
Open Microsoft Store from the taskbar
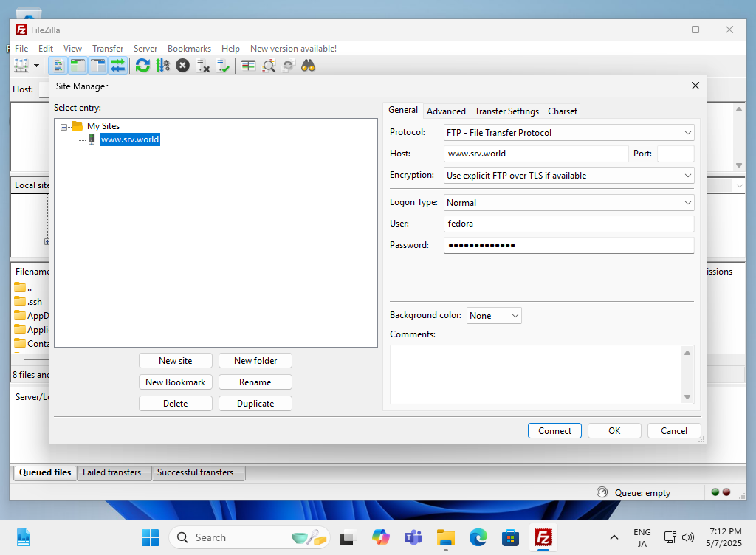[511, 537]
